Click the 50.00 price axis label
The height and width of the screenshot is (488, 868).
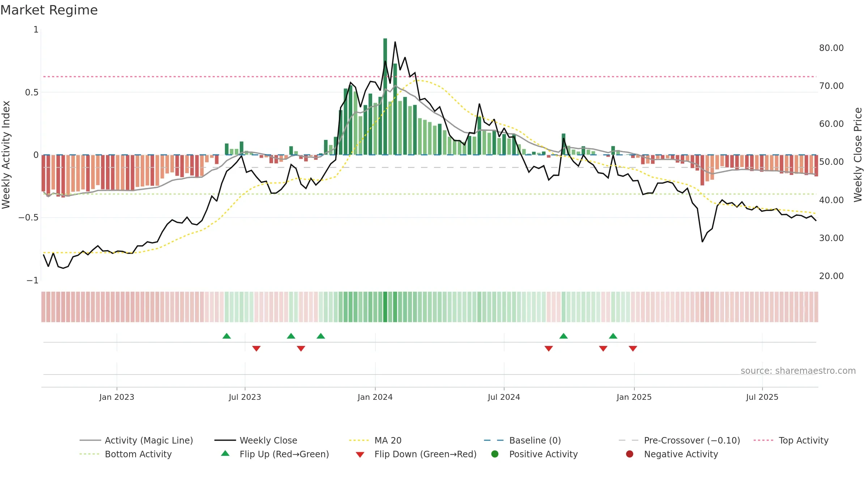pos(831,162)
